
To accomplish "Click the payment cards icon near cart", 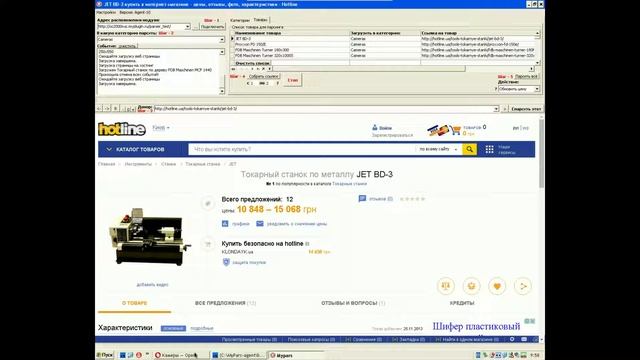I will [438, 130].
